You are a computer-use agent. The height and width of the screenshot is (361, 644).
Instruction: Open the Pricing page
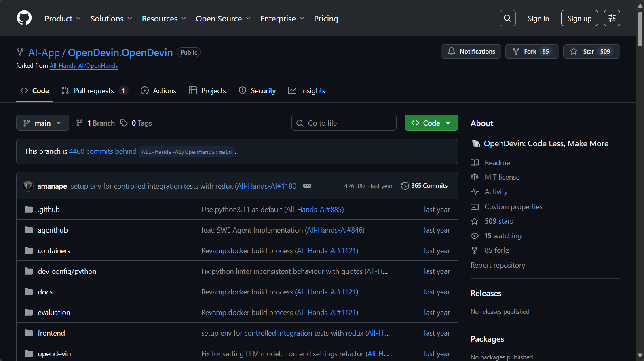coord(326,19)
